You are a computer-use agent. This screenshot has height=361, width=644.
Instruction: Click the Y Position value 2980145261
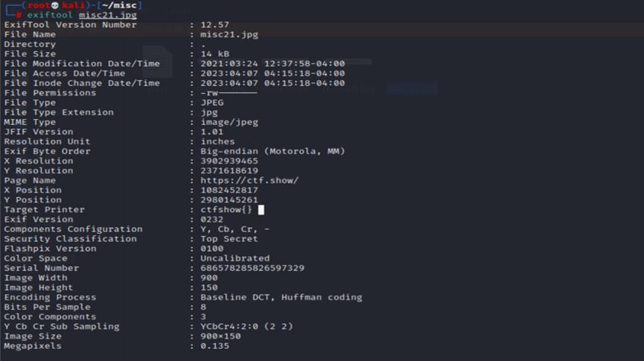pos(229,199)
